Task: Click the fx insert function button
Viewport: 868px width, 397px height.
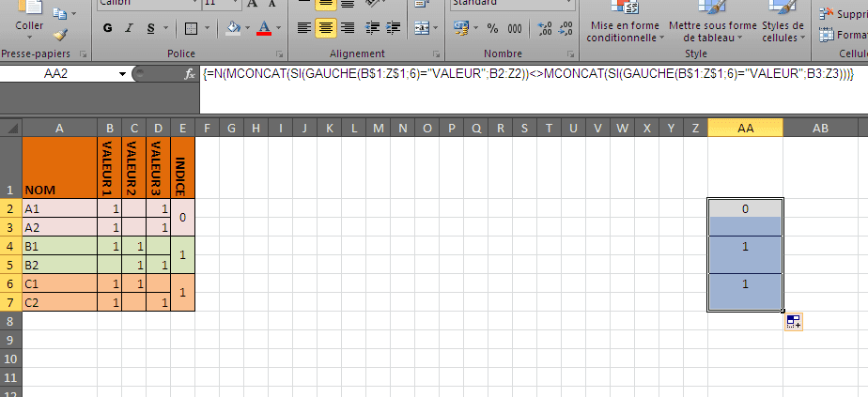Action: coord(190,73)
